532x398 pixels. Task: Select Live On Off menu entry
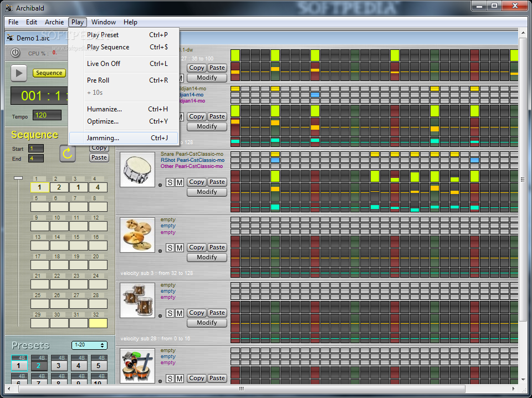(x=124, y=63)
